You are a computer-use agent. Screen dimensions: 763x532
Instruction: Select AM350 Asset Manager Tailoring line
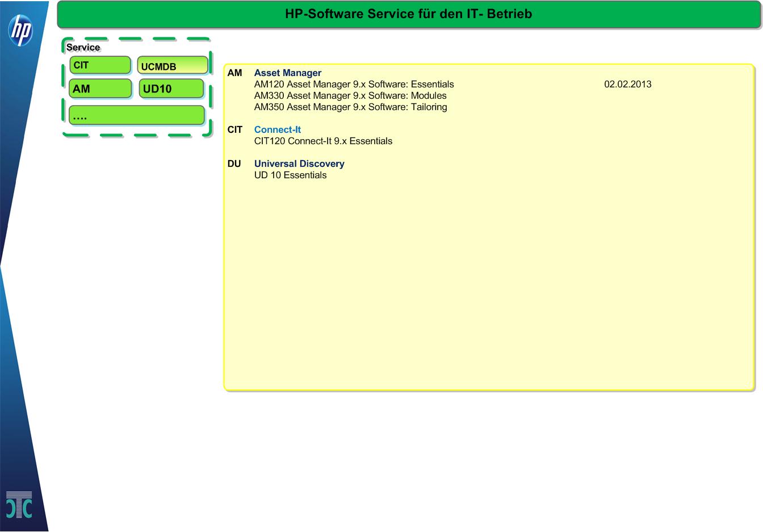[x=351, y=107]
